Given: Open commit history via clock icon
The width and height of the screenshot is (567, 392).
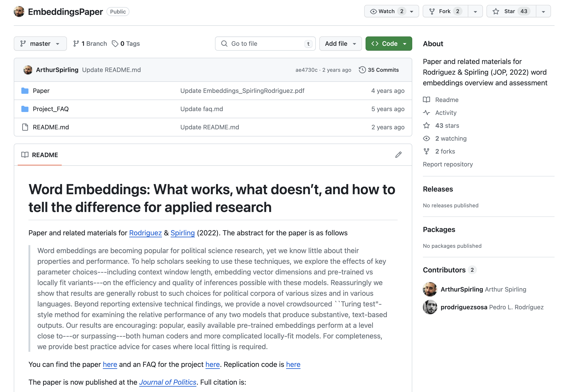Looking at the screenshot, I should pos(362,70).
